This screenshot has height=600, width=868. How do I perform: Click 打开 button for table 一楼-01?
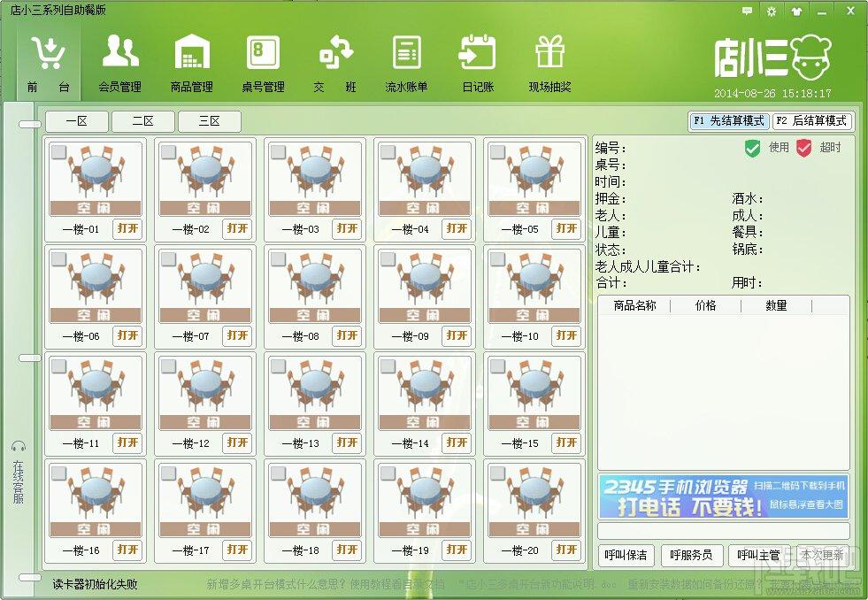point(128,228)
